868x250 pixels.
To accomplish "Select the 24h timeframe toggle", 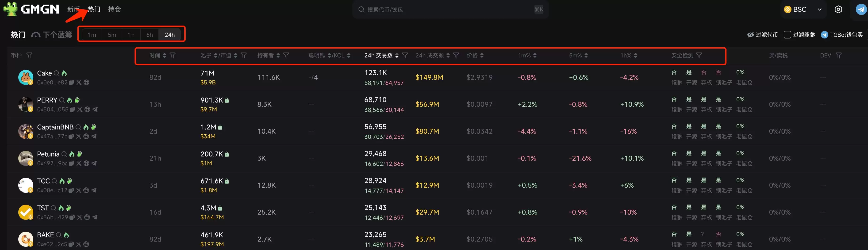I will [x=170, y=34].
